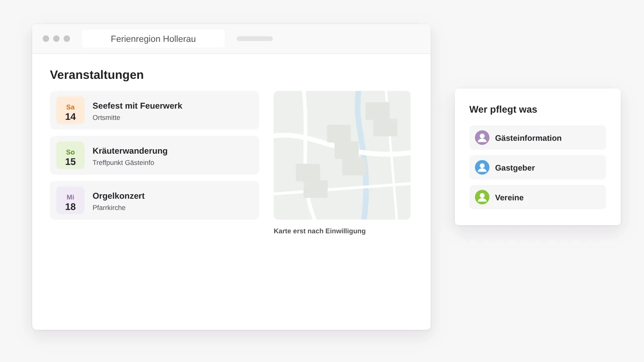Select the Mi 18 date badge
The height and width of the screenshot is (362, 644).
coord(70,200)
